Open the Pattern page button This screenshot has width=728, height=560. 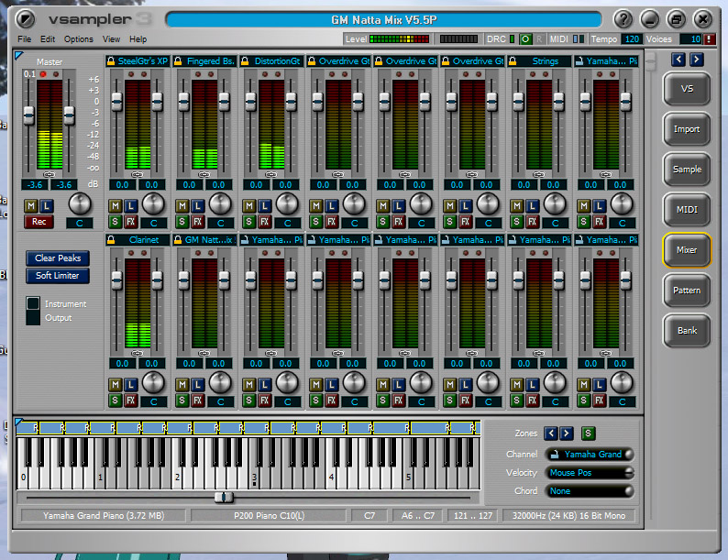687,291
